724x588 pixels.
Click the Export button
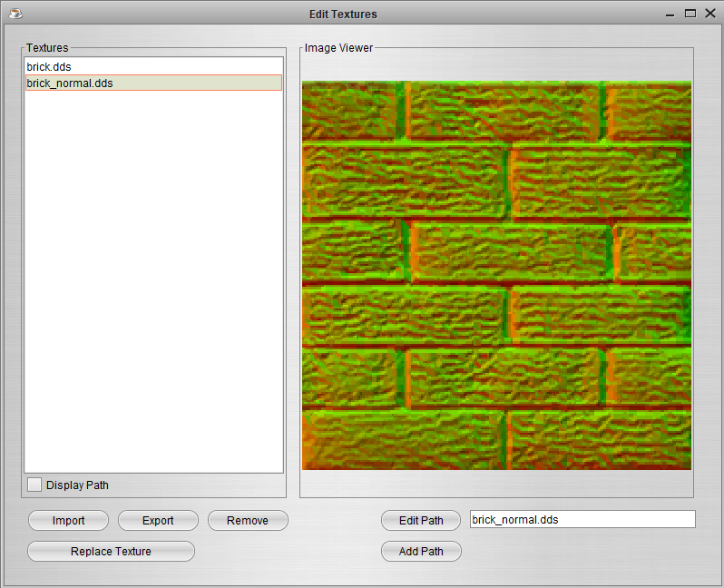pos(158,521)
